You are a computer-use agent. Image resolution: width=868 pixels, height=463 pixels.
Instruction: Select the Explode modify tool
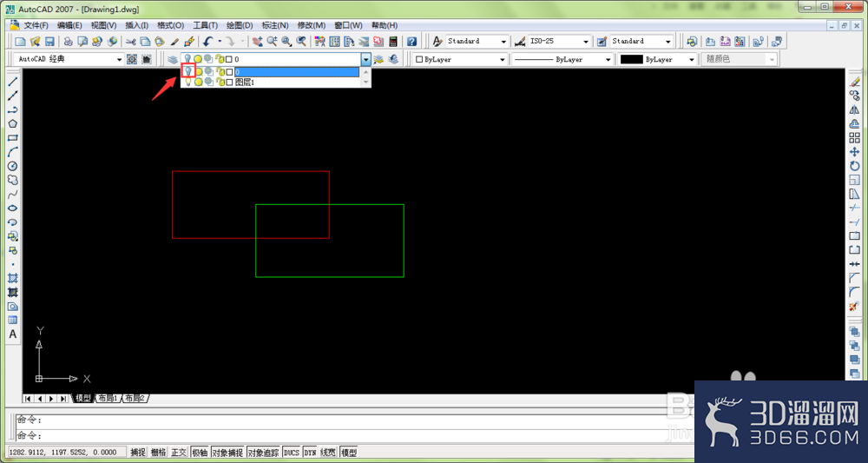click(854, 307)
